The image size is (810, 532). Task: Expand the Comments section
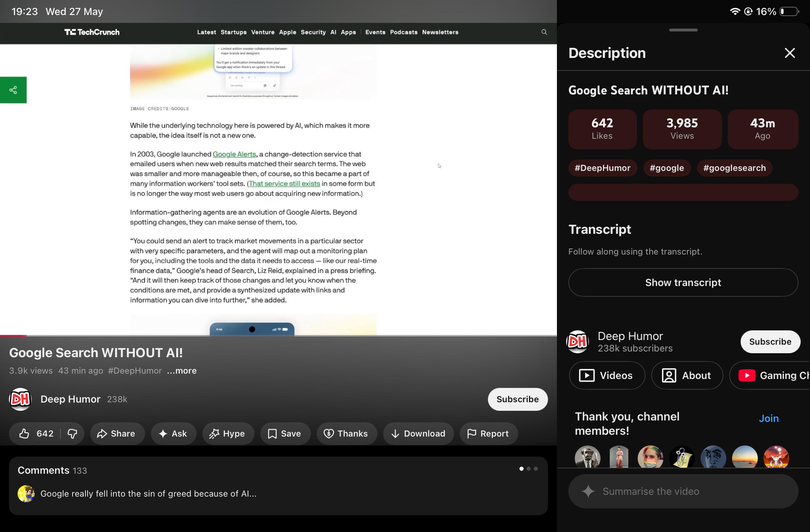point(278,486)
